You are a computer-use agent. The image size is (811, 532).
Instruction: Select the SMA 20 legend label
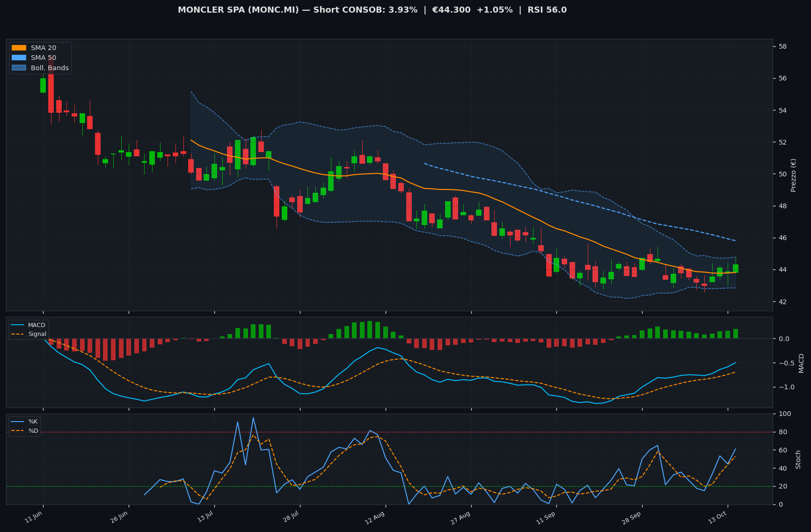tap(44, 48)
